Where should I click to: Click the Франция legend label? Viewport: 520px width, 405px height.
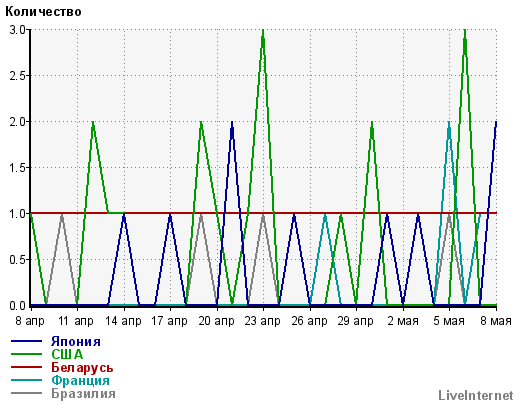[x=80, y=380]
